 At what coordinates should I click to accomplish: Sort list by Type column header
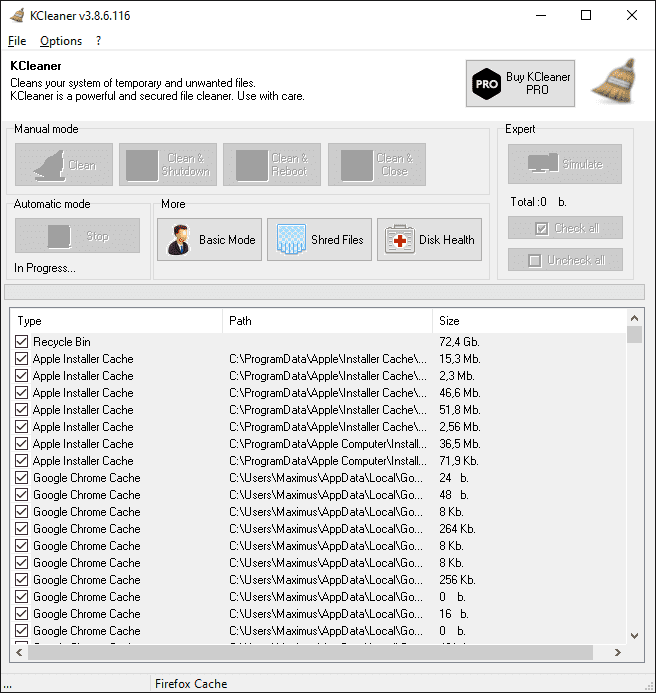116,321
